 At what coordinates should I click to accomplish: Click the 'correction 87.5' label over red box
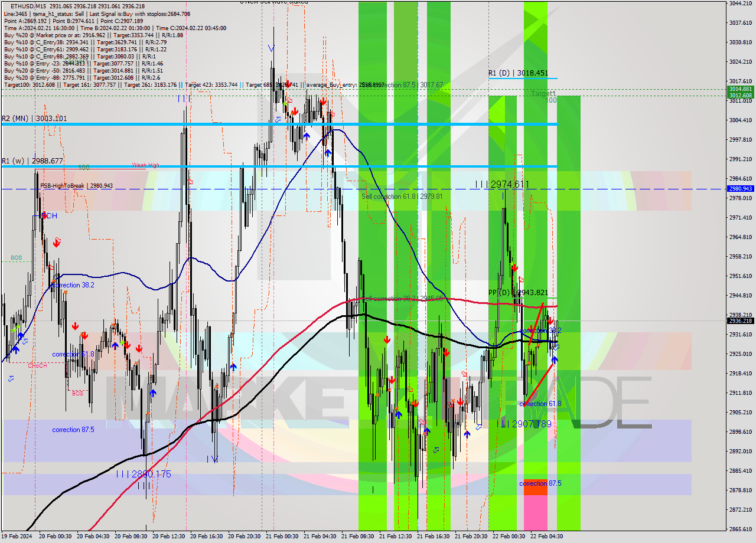pyautogui.click(x=540, y=483)
